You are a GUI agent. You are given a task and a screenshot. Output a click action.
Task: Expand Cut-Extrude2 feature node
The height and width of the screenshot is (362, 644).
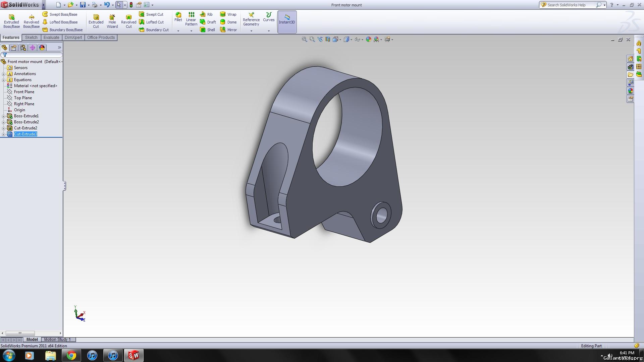4,128
